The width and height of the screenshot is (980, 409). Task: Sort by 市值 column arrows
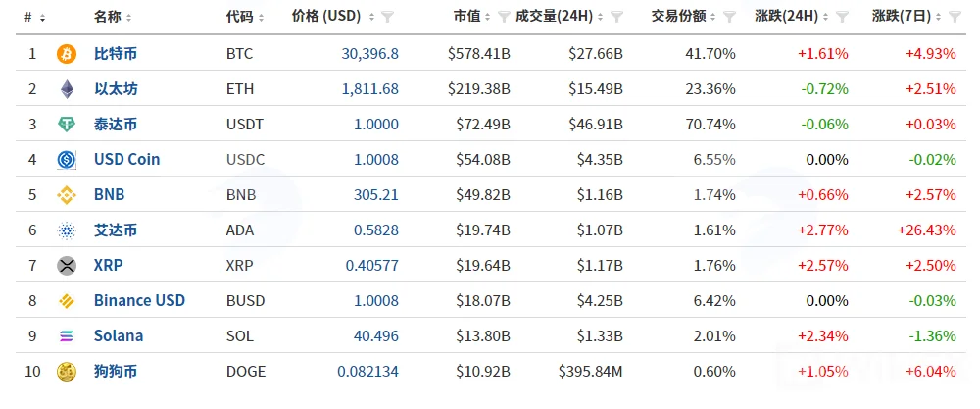pos(488,18)
